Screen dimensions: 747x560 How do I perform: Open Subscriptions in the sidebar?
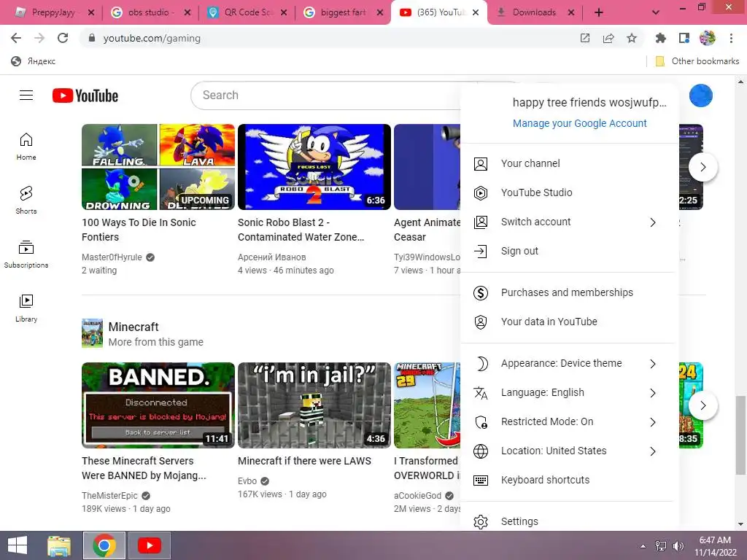(x=26, y=254)
